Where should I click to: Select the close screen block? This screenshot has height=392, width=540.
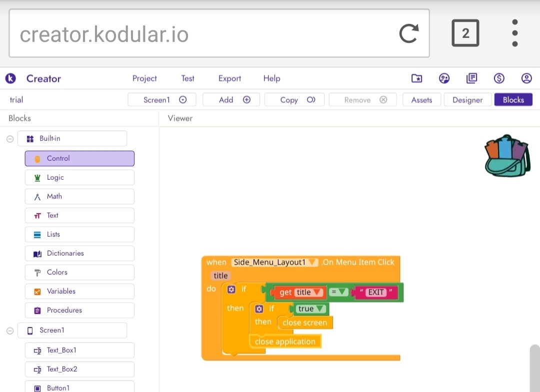click(x=305, y=323)
